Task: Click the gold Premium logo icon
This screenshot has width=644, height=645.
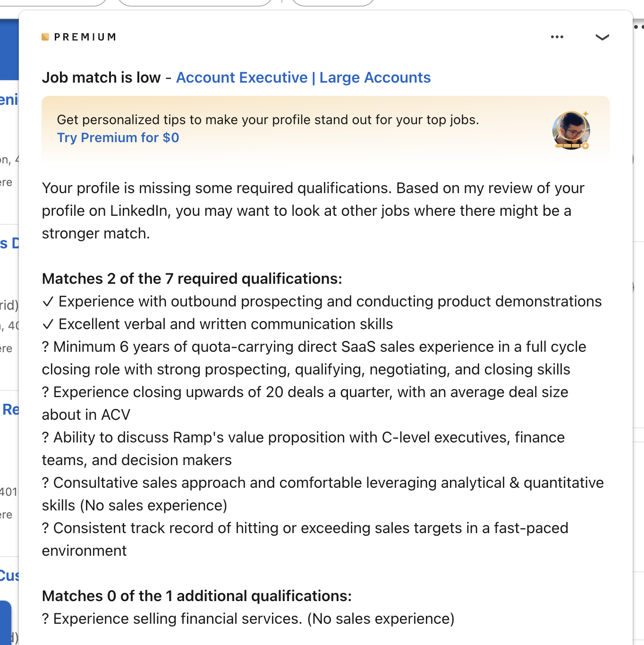Action: tap(45, 37)
